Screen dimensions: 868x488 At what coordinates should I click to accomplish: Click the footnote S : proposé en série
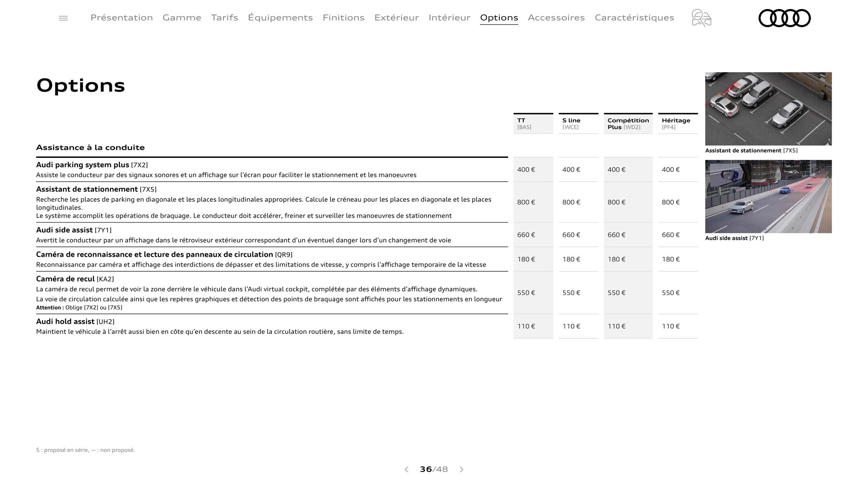click(x=85, y=450)
